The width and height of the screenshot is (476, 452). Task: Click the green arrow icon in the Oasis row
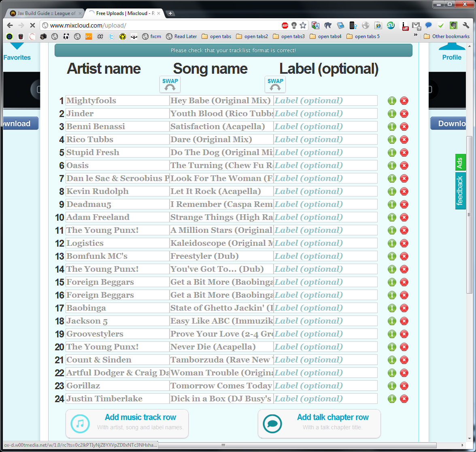(392, 165)
